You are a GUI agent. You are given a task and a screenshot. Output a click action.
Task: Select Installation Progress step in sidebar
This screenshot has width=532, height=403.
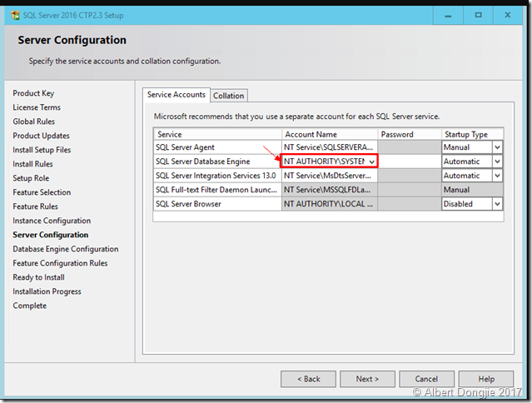(47, 291)
